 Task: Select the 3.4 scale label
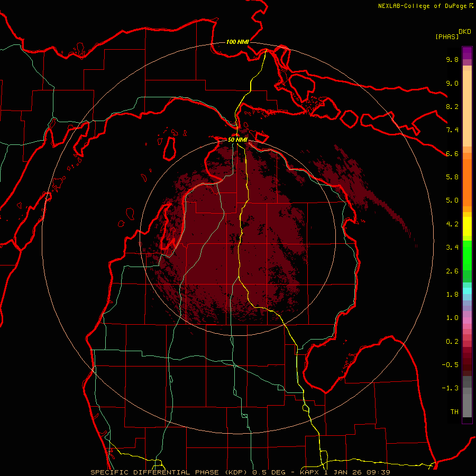tap(452, 248)
